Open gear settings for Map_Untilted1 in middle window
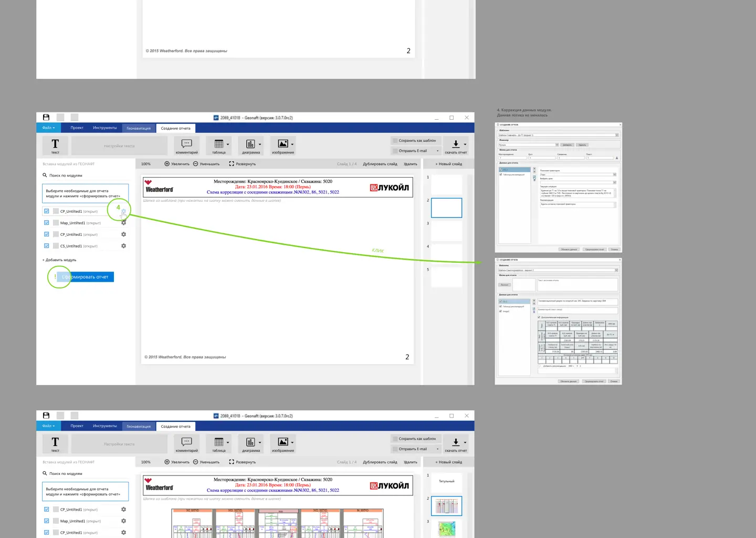The height and width of the screenshot is (538, 756). (124, 223)
